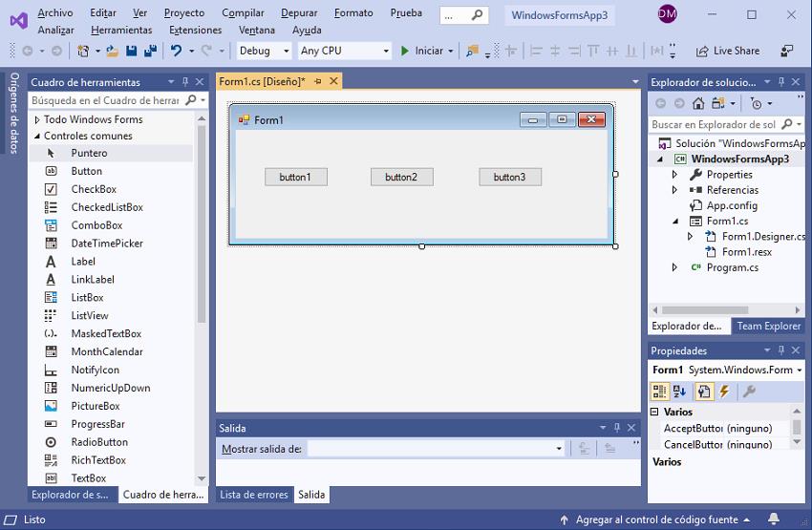Viewport: 812px width, 530px height.
Task: Click the Redo arrow icon
Action: tap(206, 51)
